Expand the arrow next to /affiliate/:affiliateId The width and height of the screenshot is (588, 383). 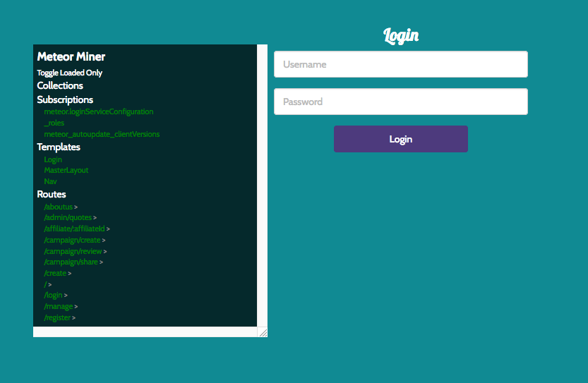108,229
